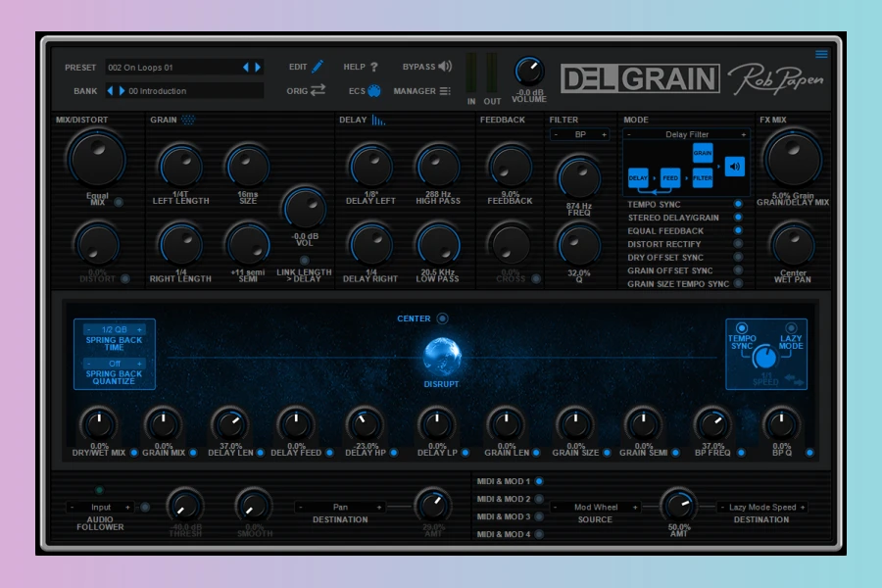Enable LAZY MODE radio button
This screenshot has height=588, width=882.
[790, 328]
